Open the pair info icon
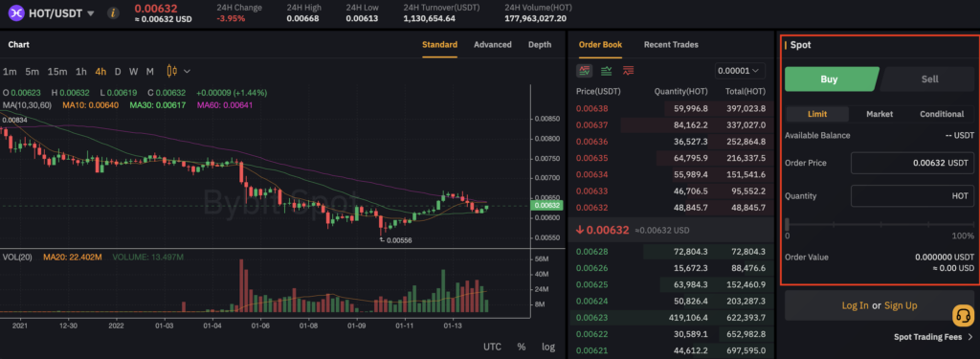The width and height of the screenshot is (980, 359). click(113, 12)
